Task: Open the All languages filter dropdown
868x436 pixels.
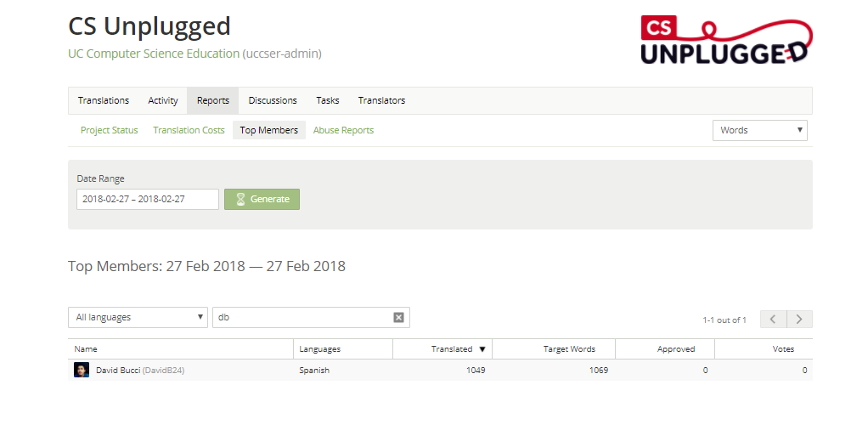Action: [x=138, y=318]
